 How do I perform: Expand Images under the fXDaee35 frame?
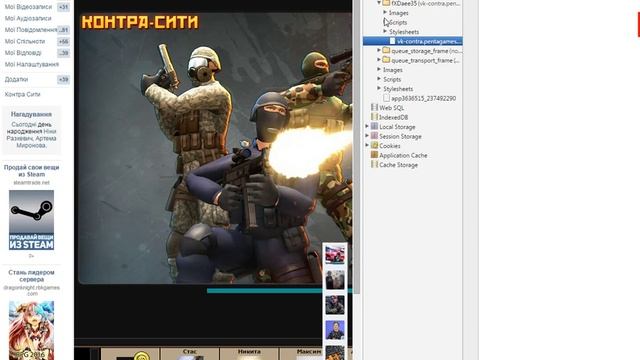pos(385,13)
